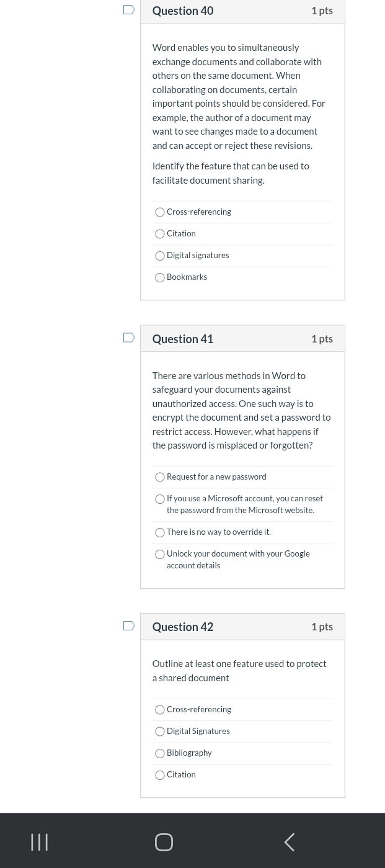This screenshot has height=868, width=385.
Task: Choose Digital Signatures for Question 42
Action: (x=160, y=732)
